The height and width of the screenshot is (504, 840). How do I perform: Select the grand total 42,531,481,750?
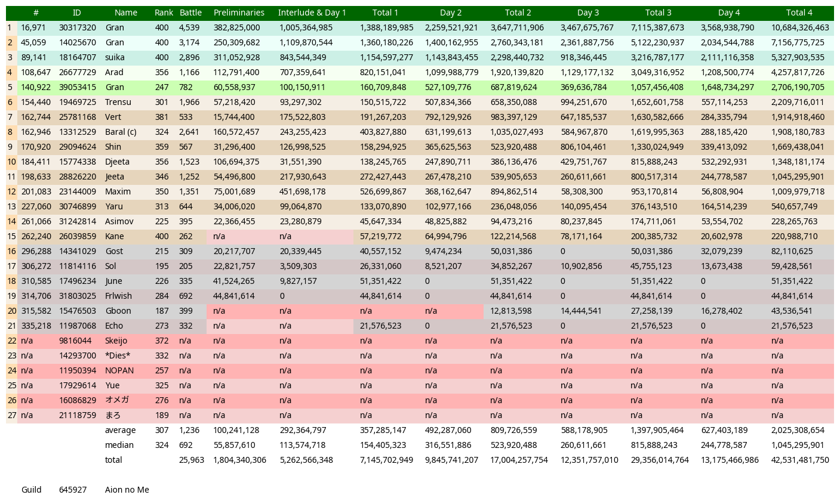click(800, 460)
